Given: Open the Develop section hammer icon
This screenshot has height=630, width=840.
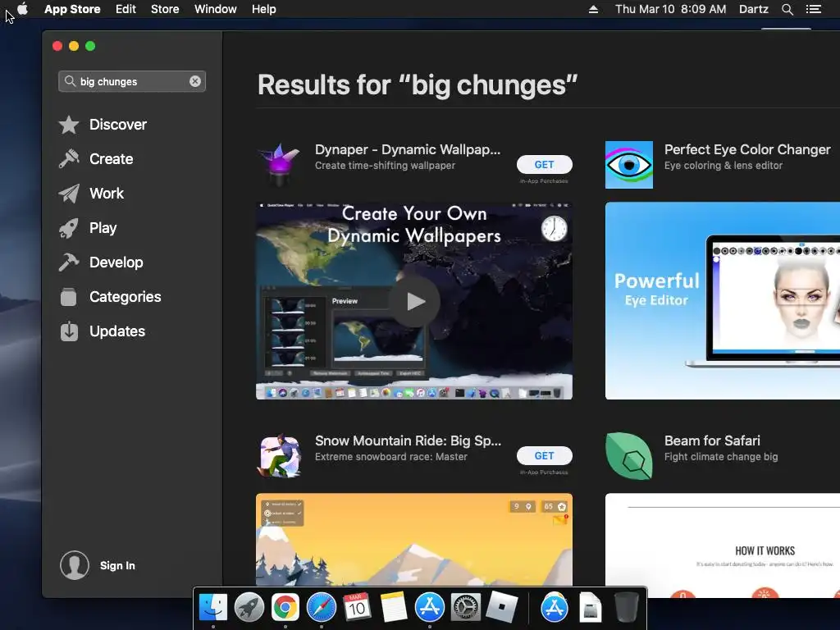Looking at the screenshot, I should pyautogui.click(x=69, y=262).
